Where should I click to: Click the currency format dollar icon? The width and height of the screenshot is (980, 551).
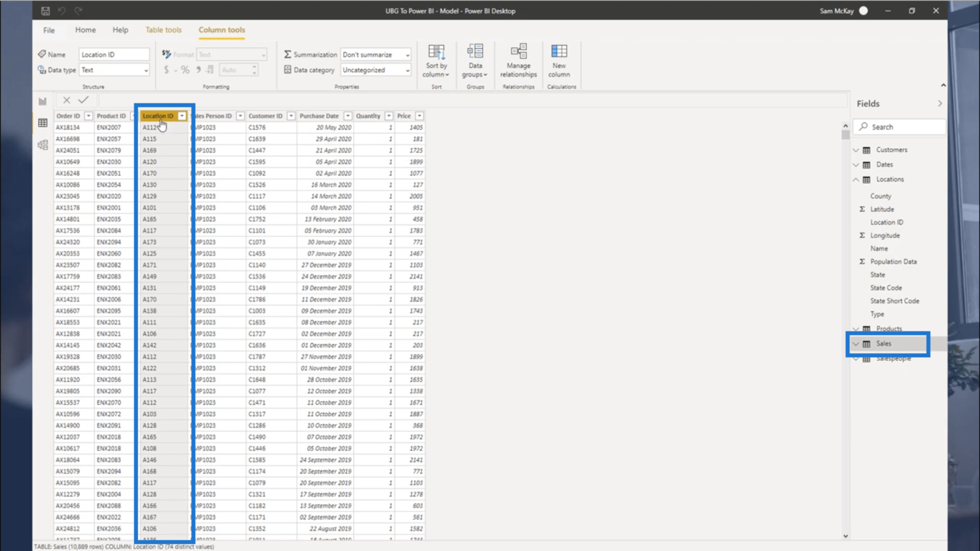[x=166, y=70]
